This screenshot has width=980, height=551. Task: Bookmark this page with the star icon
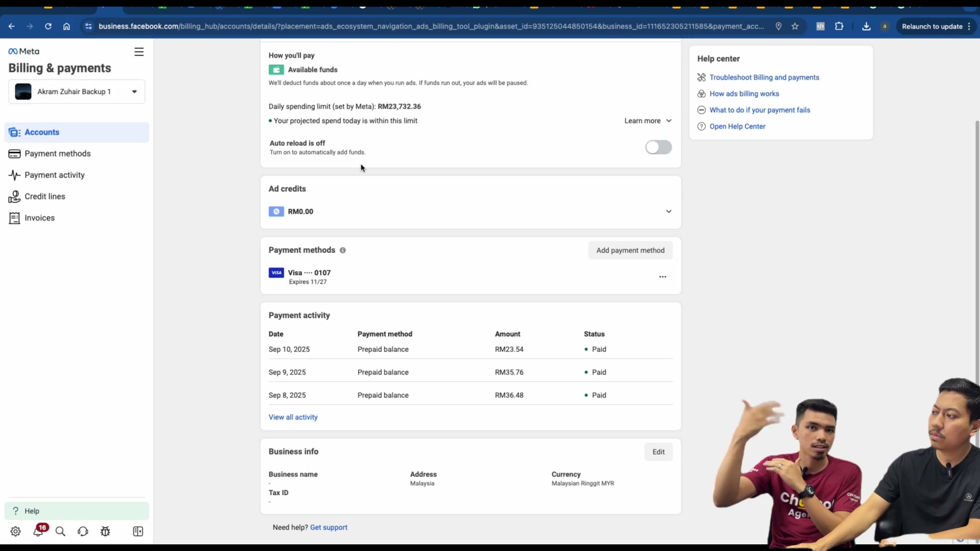tap(795, 27)
